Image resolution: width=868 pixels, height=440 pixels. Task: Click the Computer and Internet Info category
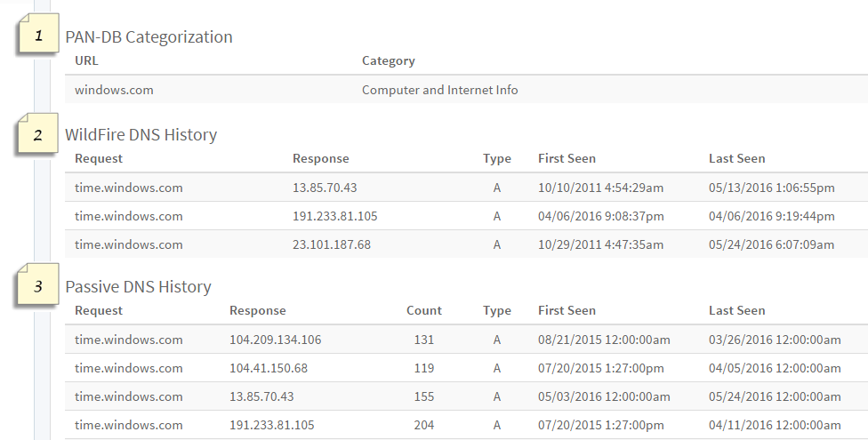click(439, 90)
